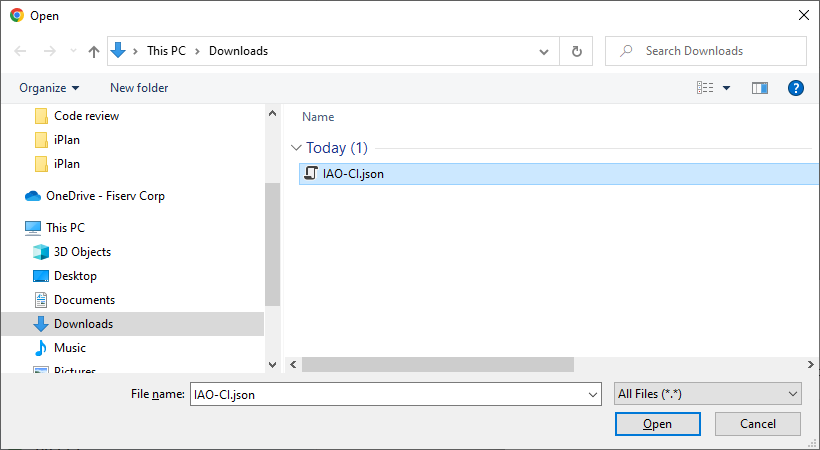The height and width of the screenshot is (450, 820).
Task: Open the Help question mark icon
Action: [796, 88]
